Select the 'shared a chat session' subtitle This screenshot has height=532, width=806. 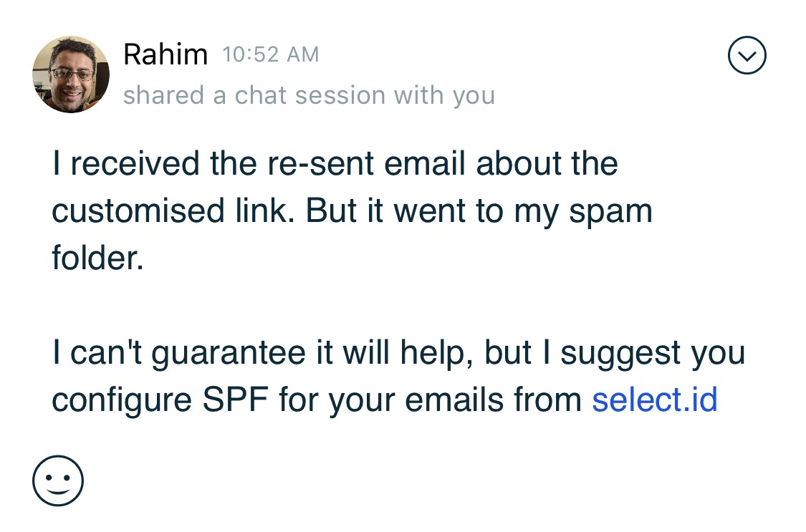coord(309,95)
